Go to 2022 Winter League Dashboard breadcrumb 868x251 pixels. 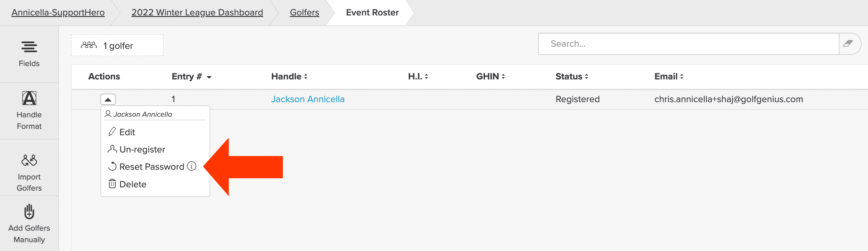(x=197, y=12)
